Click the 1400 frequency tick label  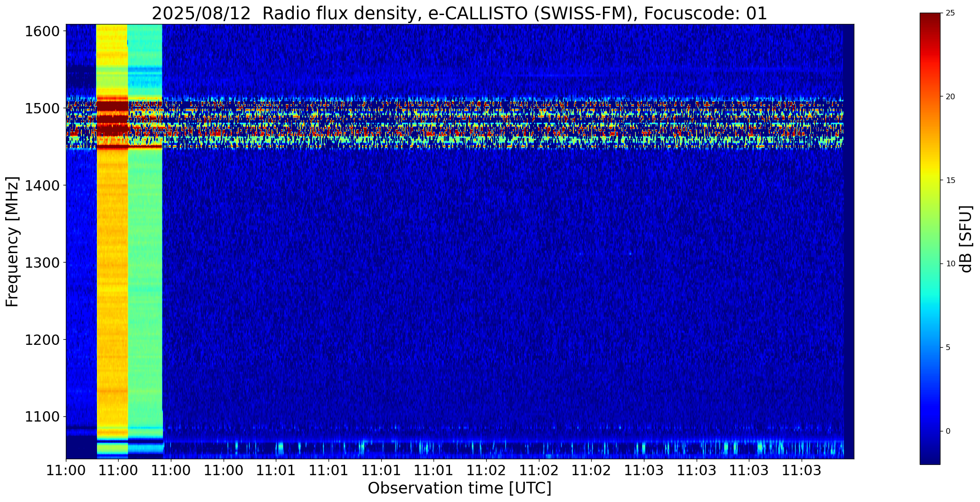point(42,186)
